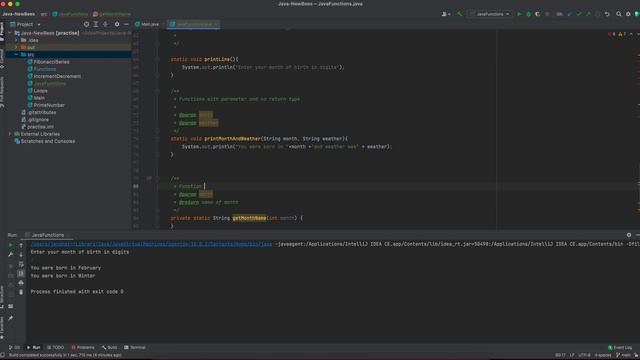Open the user account icon menu

pyautogui.click(x=446, y=14)
